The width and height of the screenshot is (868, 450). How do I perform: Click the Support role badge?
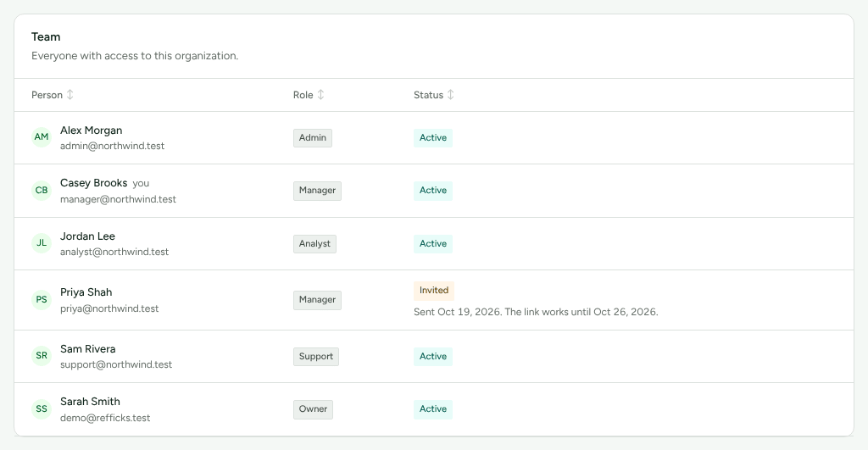click(316, 357)
